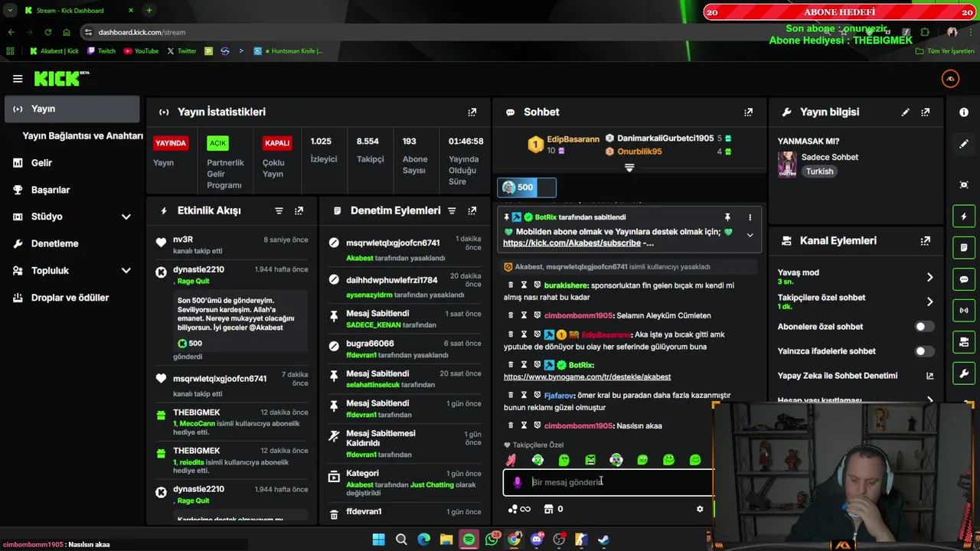This screenshot has height=551, width=980.
Task: Open filter options in Denetim Eylemleri
Action: click(452, 210)
